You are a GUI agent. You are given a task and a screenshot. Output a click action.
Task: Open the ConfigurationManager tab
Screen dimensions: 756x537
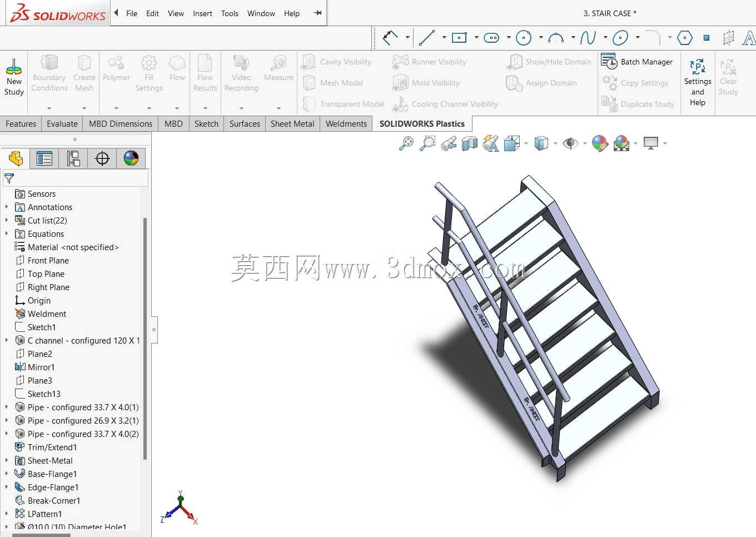pos(73,158)
